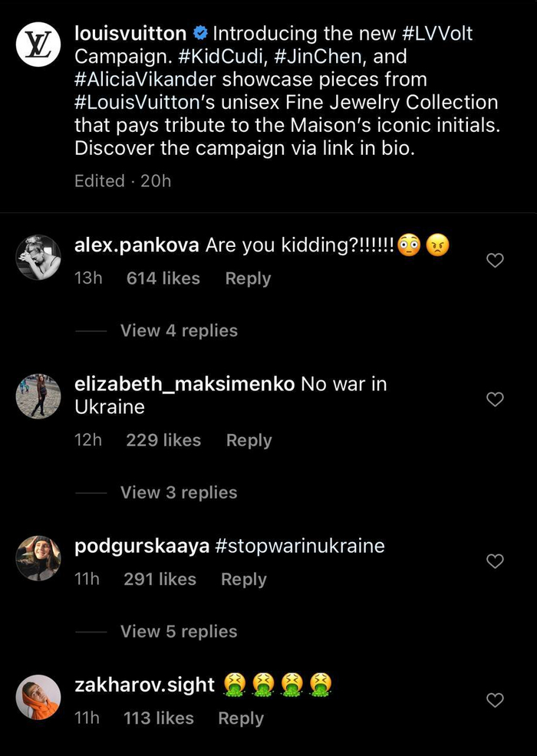Open the louisvuitton username profile
The width and height of the screenshot is (537, 756).
tap(130, 34)
